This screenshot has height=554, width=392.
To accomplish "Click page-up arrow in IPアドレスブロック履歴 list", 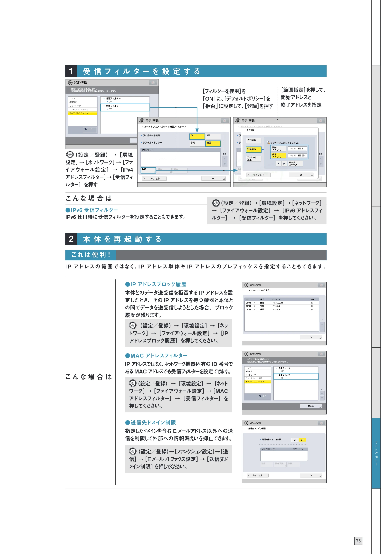I will point(322,324).
